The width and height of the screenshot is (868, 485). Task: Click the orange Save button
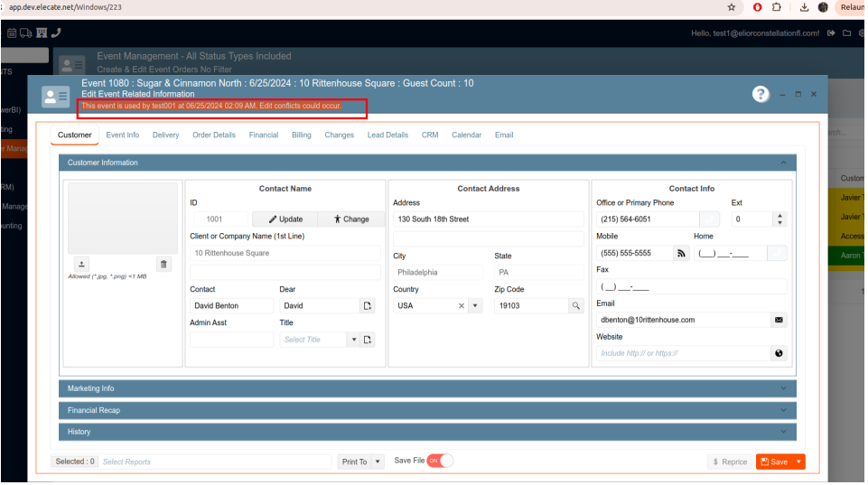point(773,462)
